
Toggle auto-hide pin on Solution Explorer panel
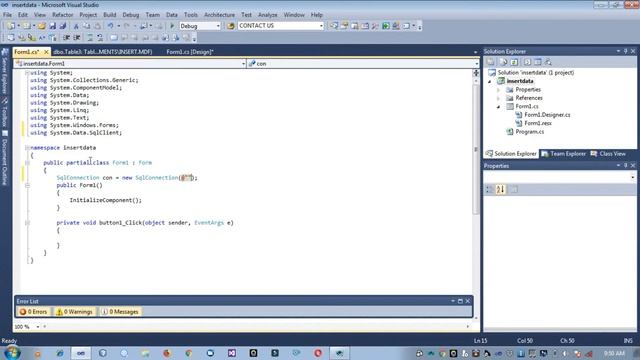click(x=625, y=51)
